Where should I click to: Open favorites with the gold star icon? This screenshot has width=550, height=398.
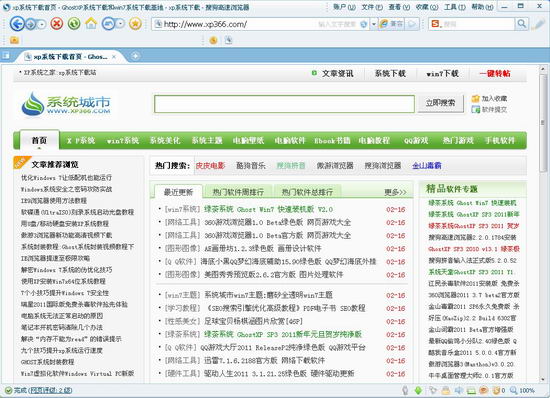[135, 24]
